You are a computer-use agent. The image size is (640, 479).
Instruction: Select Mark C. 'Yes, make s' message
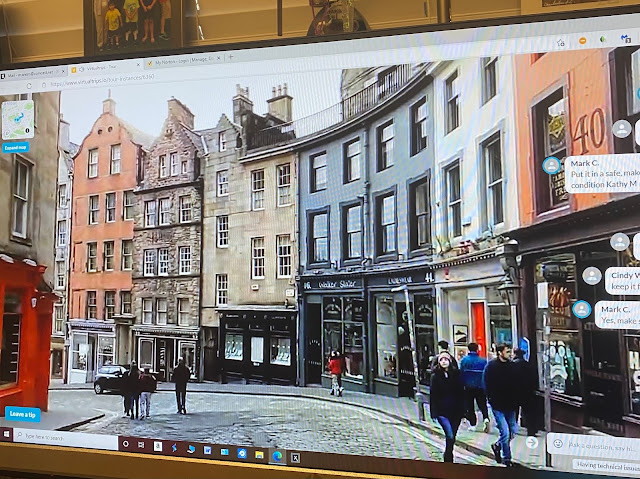(x=618, y=315)
